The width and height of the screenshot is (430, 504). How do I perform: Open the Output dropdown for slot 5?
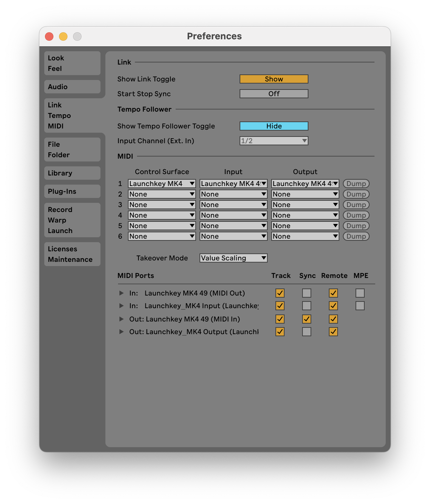[305, 226]
